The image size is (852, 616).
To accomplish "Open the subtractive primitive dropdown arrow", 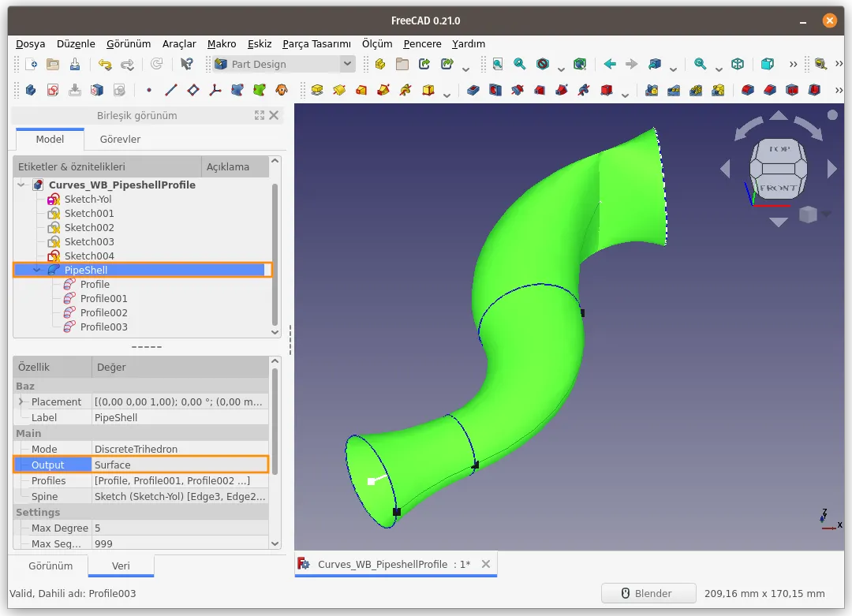I will 625,95.
